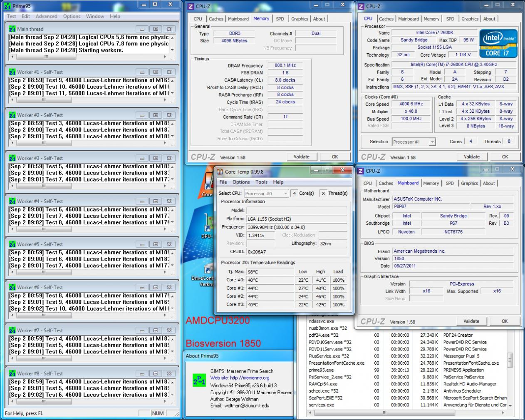525x420 pixels.
Task: Open Core Temp Help menu
Action: [x=278, y=182]
